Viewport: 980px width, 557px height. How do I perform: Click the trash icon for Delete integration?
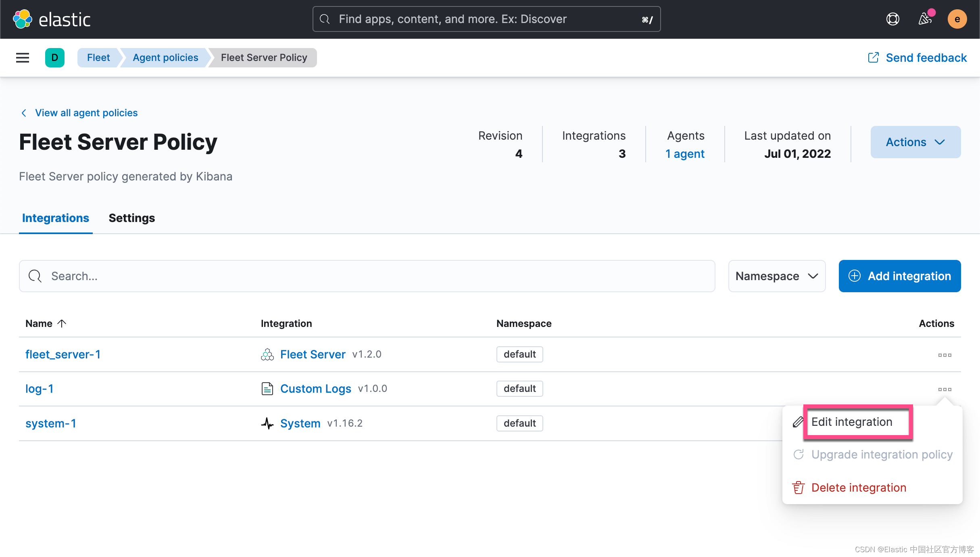[x=798, y=487]
